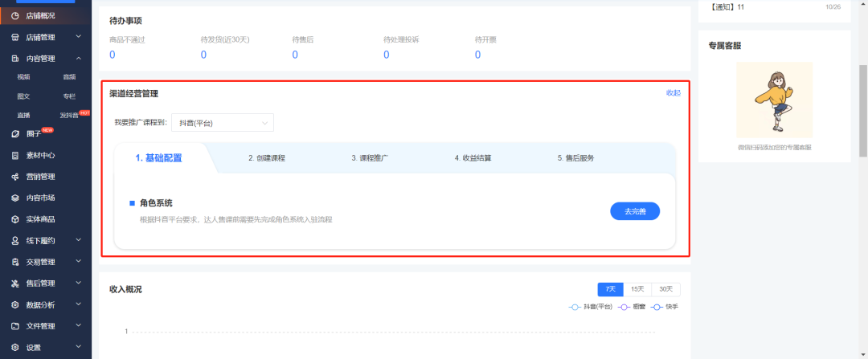Click the 专属客服 cartoon girl image
Viewport: 868px width, 359px height.
click(x=775, y=100)
